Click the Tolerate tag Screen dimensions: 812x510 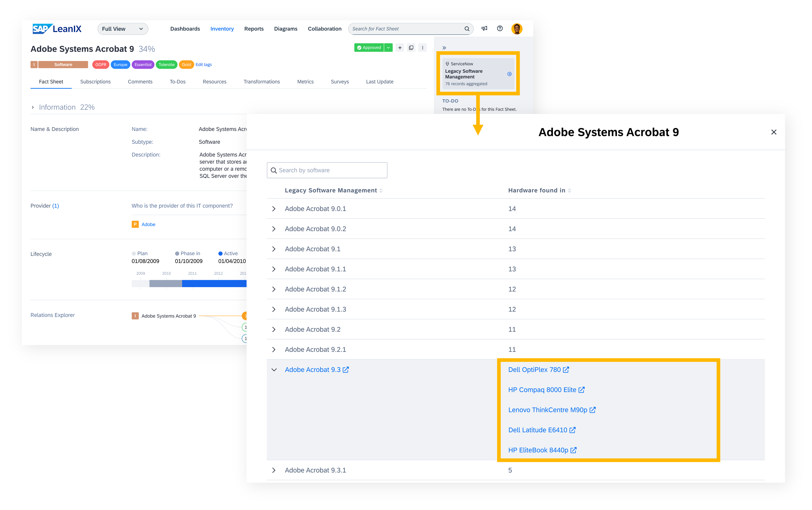coord(167,64)
